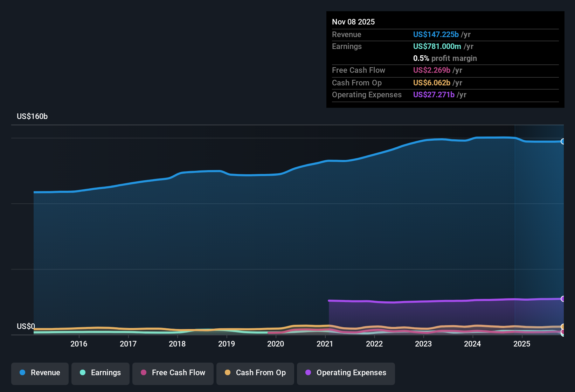Click the US$147.225b Revenue value
The image size is (575, 392).
[x=436, y=34]
